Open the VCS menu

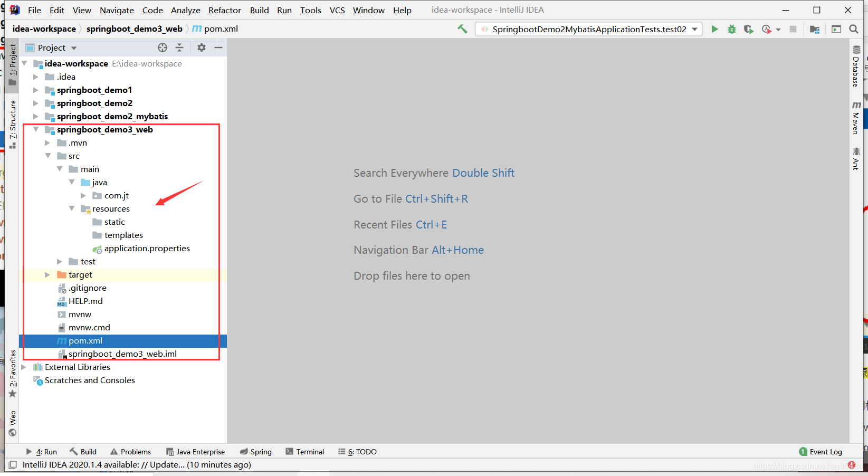337,10
